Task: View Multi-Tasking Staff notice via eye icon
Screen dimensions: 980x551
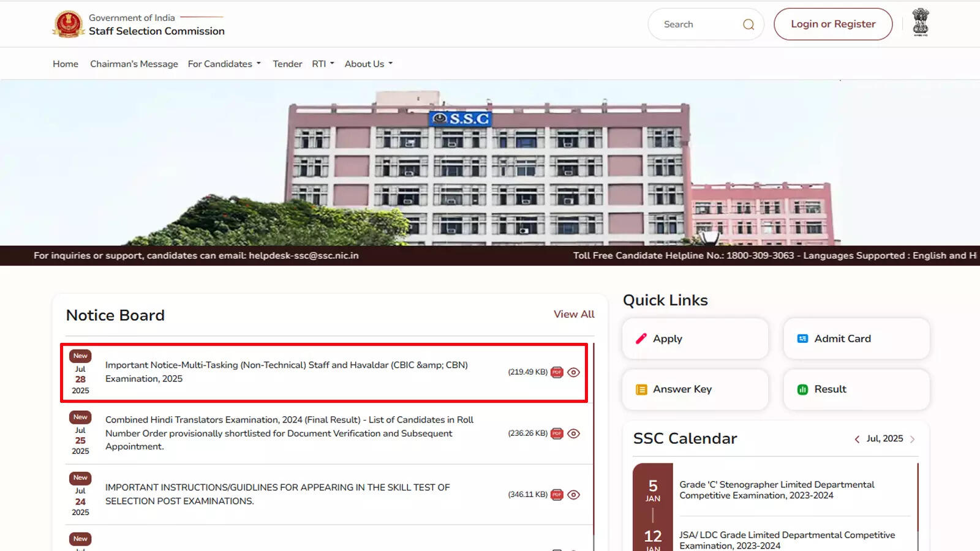Action: click(x=573, y=372)
